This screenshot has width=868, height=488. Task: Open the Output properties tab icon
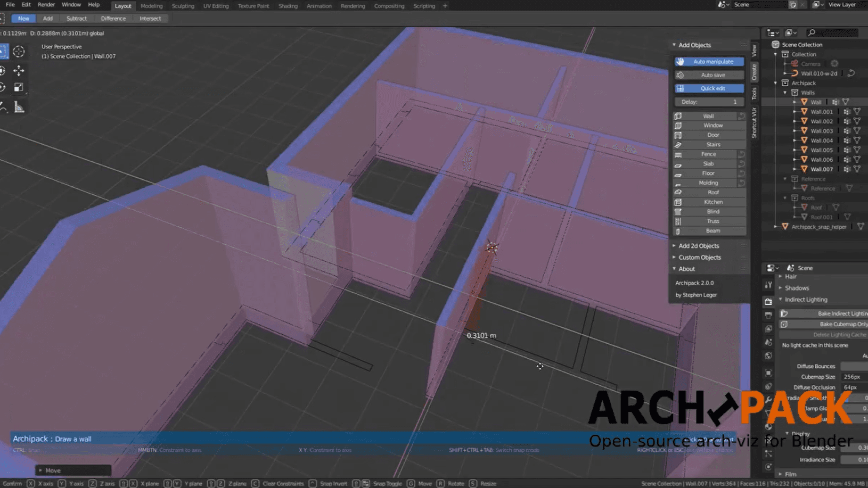pyautogui.click(x=768, y=315)
